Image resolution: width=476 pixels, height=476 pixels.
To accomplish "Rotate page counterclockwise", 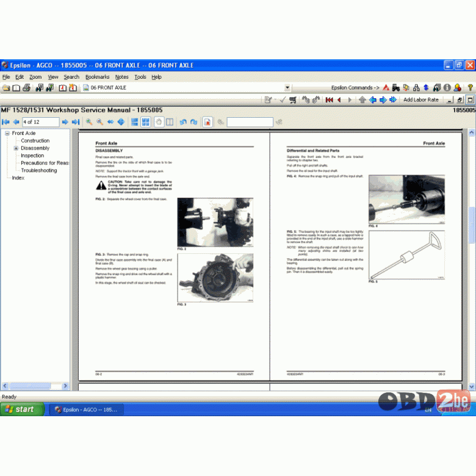I will click(x=183, y=122).
